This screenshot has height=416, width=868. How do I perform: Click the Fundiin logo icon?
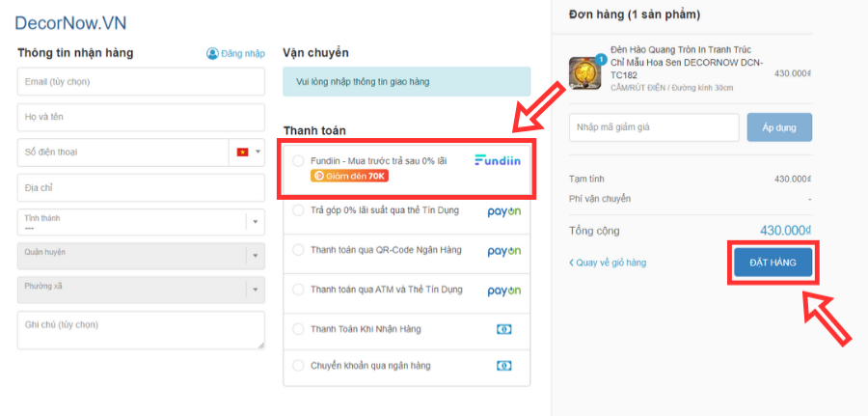[498, 160]
